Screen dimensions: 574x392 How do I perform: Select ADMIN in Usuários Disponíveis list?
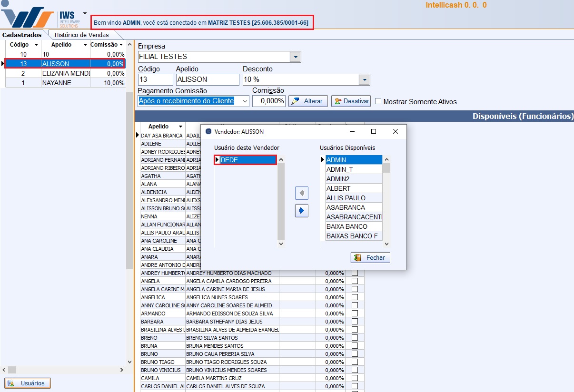354,160
